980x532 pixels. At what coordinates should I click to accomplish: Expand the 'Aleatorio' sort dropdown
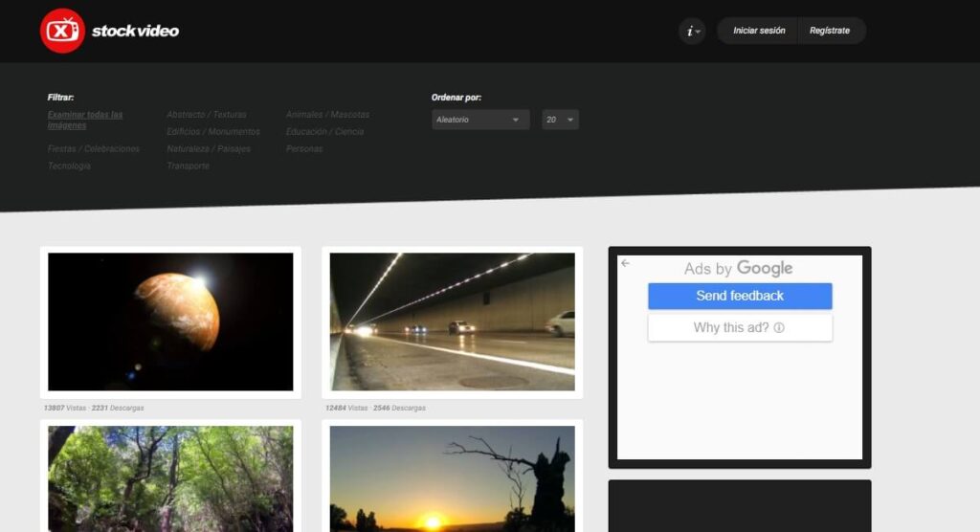480,120
